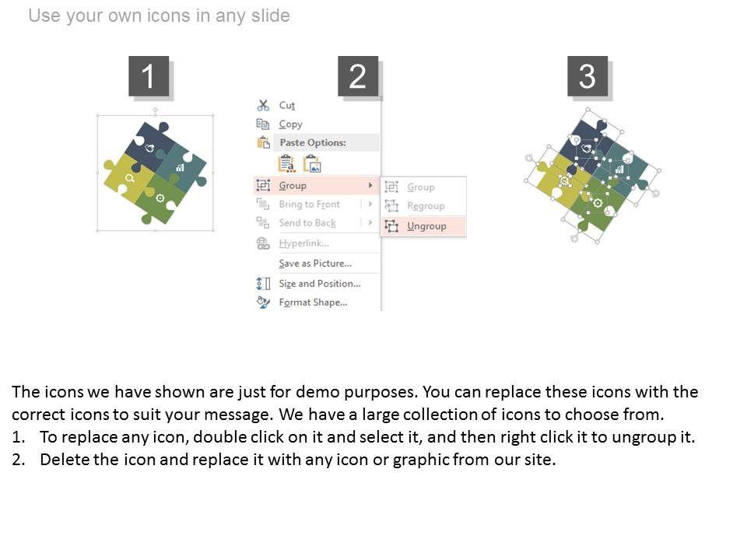747x560 pixels.
Task: Click the Format Shape paint bucket icon
Action: tap(263, 302)
